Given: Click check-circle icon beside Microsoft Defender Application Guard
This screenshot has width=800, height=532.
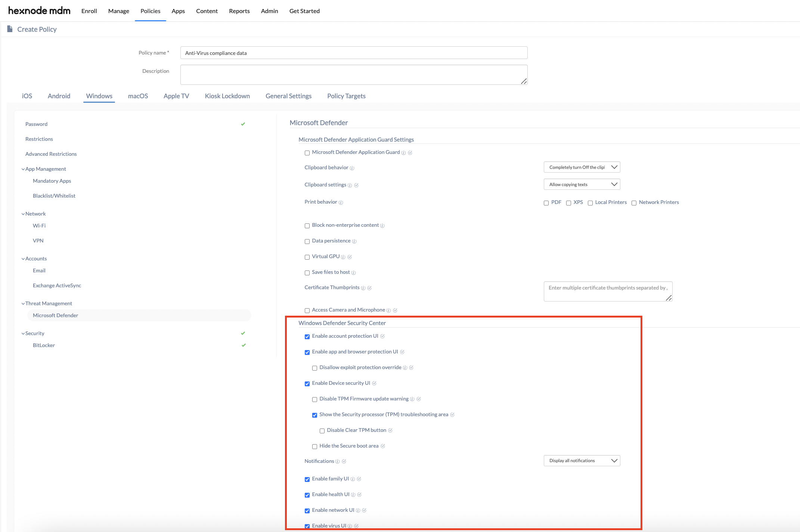Looking at the screenshot, I should coord(410,153).
